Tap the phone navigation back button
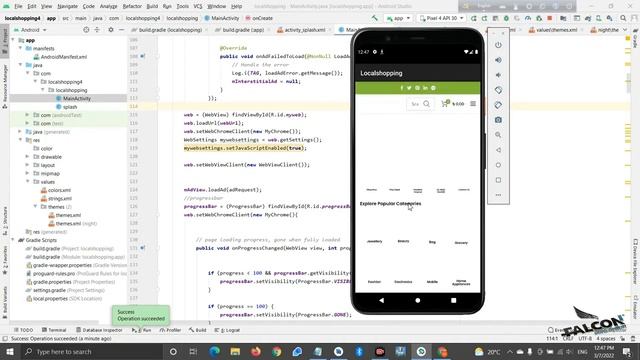640x360 pixels. (381, 300)
